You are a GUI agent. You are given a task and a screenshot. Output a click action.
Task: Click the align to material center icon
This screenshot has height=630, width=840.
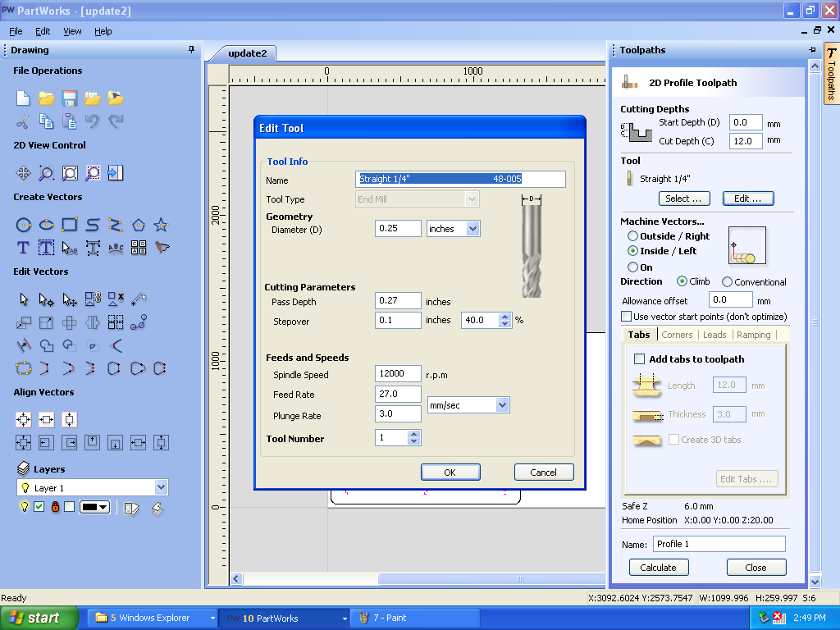click(x=23, y=419)
